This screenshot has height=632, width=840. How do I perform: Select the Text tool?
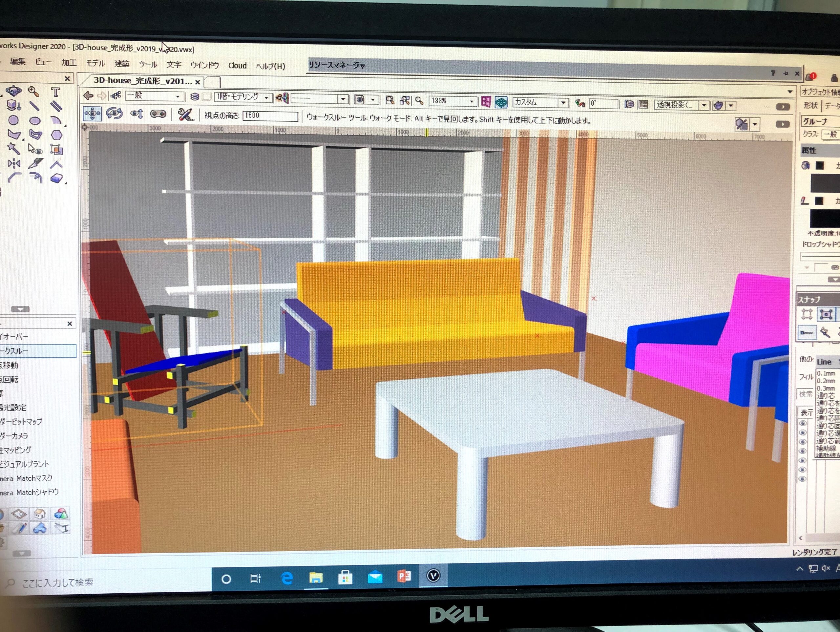(x=55, y=92)
